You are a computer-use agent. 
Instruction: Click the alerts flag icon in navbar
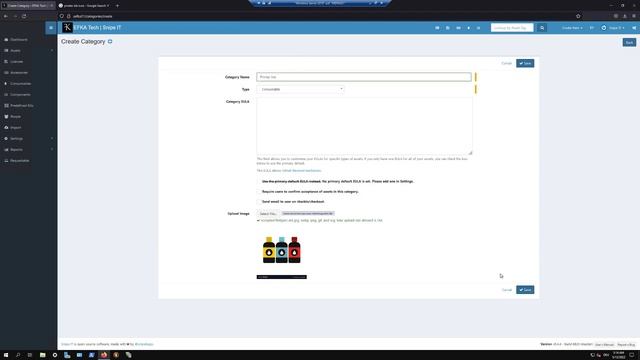[592, 28]
